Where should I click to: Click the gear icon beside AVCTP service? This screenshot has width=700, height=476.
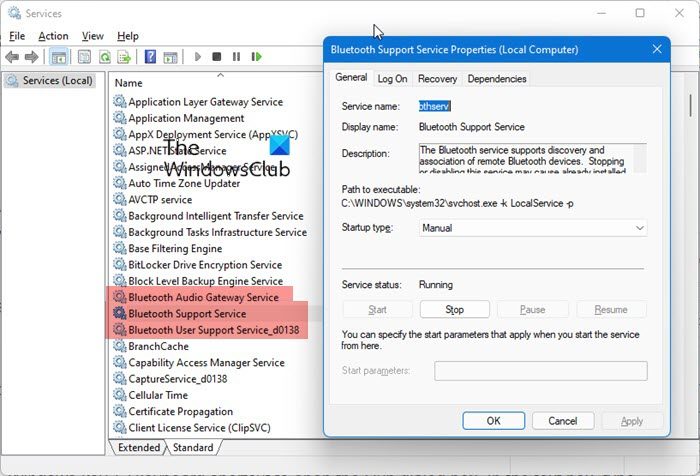(119, 200)
